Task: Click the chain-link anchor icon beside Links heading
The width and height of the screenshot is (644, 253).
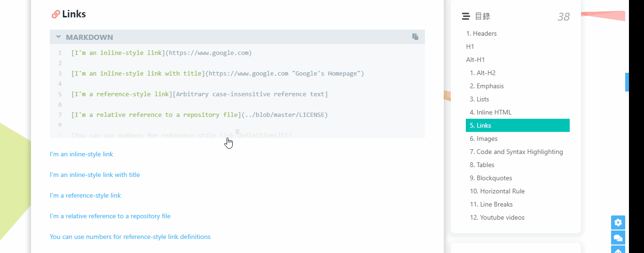Action: pyautogui.click(x=55, y=15)
